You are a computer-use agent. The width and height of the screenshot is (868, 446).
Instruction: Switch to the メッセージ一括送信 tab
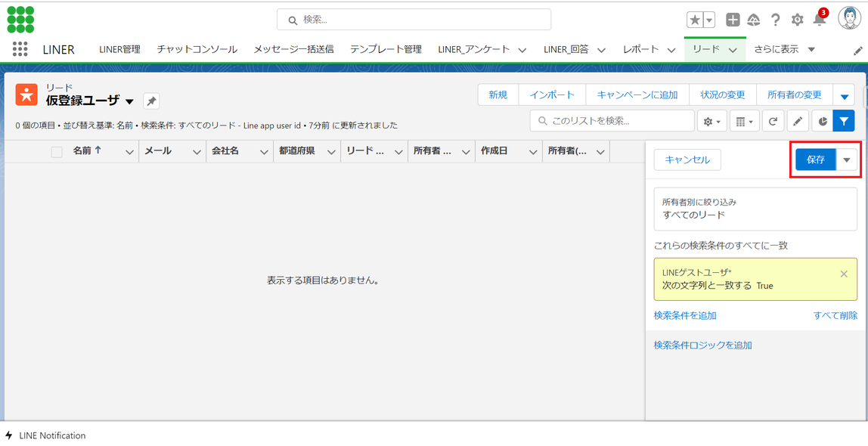[x=293, y=49]
